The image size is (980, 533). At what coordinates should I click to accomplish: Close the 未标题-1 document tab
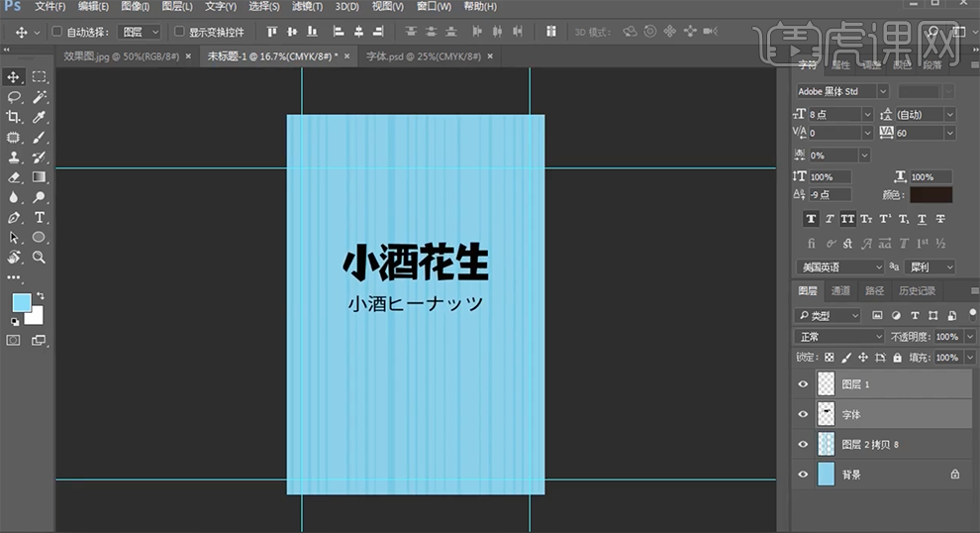point(346,56)
